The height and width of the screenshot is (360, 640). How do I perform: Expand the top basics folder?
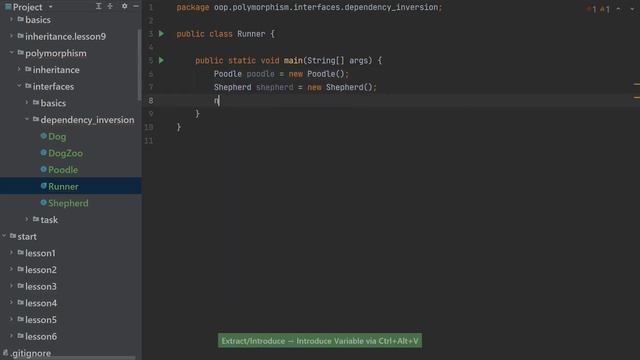pos(11,19)
